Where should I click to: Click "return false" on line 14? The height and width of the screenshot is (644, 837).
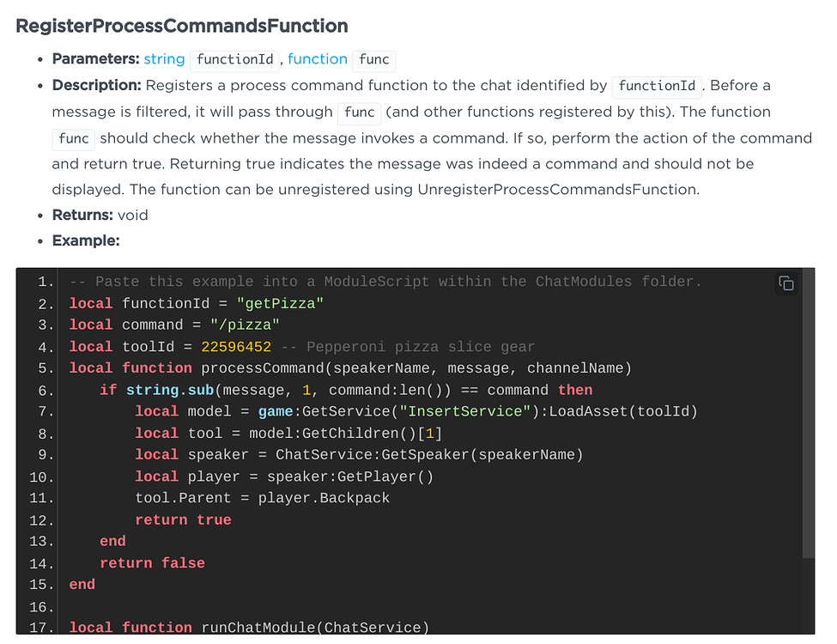click(152, 563)
